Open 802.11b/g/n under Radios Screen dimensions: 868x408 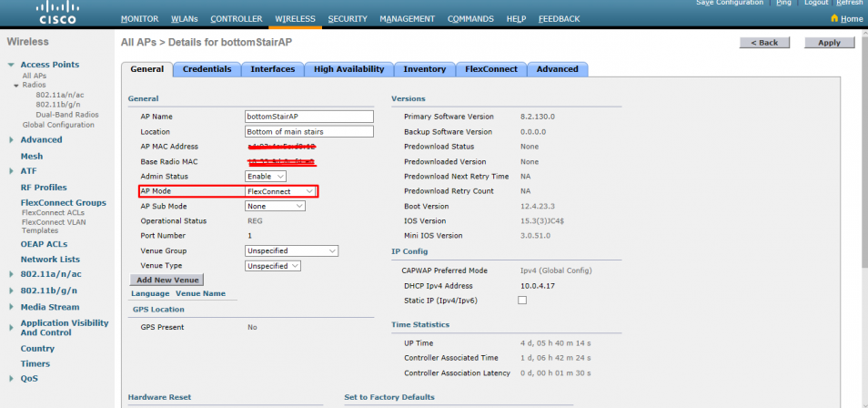click(58, 104)
